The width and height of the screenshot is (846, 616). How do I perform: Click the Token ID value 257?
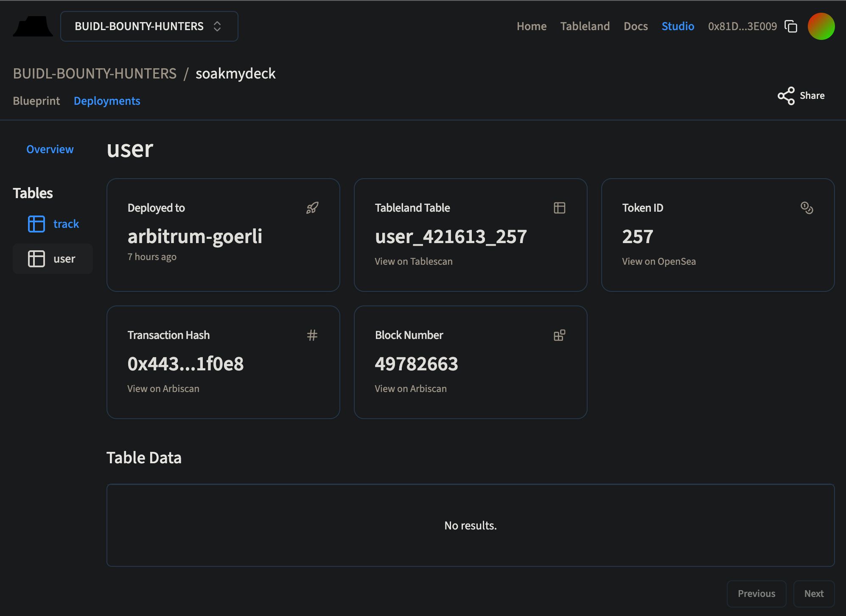coord(638,236)
